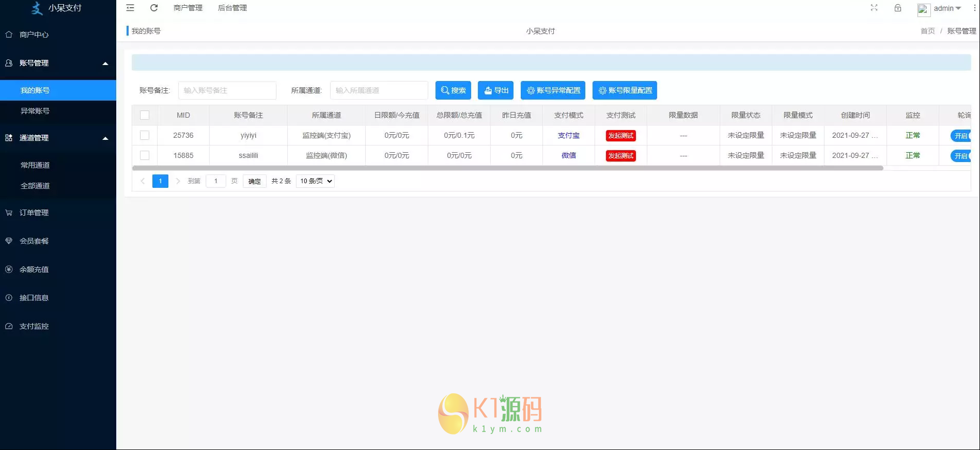Click the 支付宝 payment mode link
The image size is (980, 450).
pyautogui.click(x=569, y=135)
